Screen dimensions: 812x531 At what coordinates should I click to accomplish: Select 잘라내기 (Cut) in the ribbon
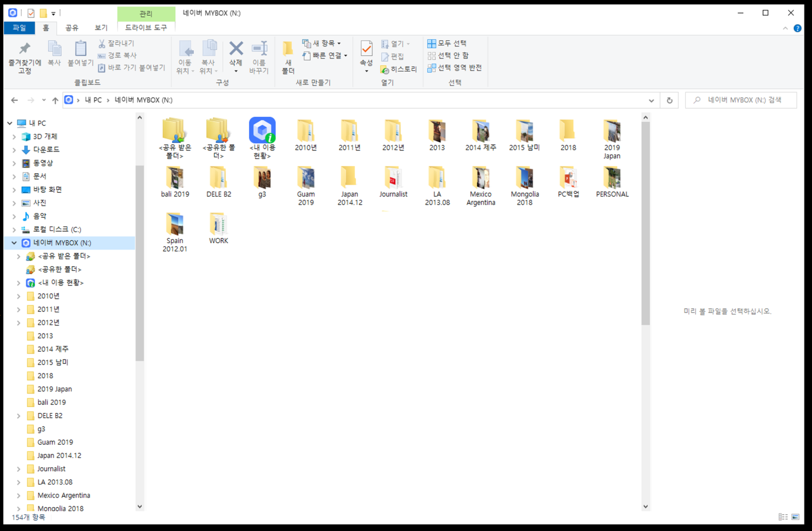[116, 43]
